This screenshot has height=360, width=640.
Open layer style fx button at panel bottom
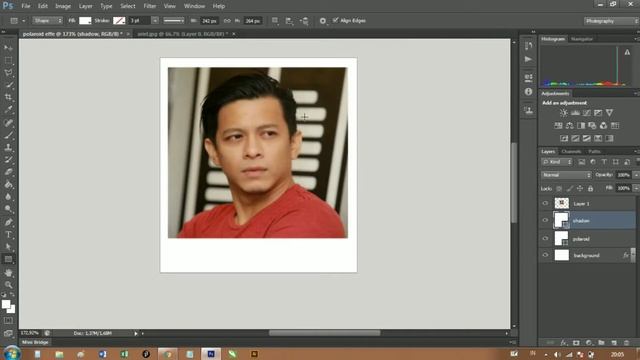point(564,343)
